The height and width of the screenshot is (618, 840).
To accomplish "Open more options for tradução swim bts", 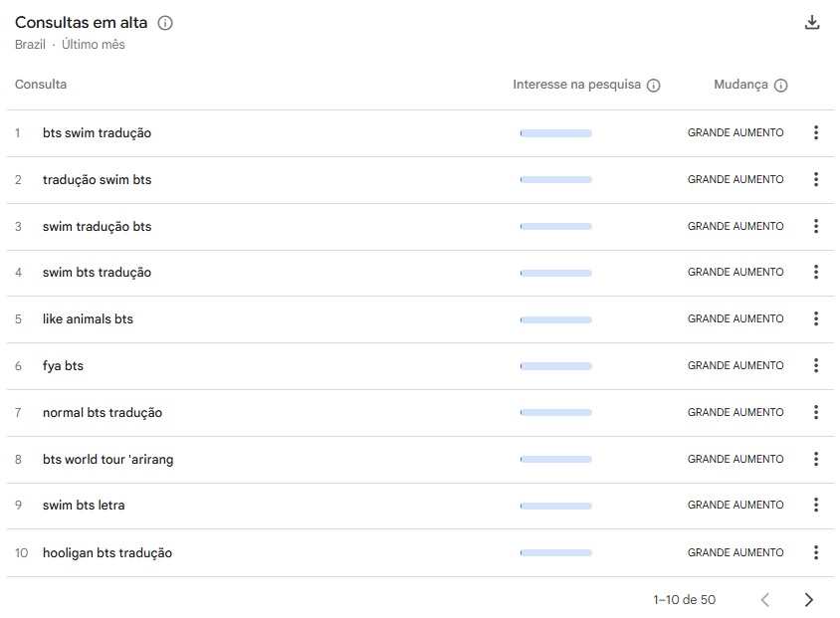I will coord(816,179).
